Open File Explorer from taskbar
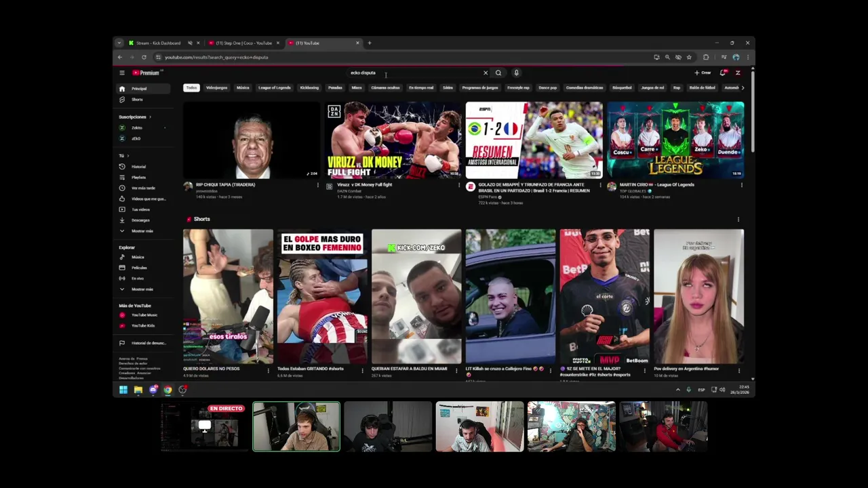The image size is (868, 488). click(x=138, y=390)
